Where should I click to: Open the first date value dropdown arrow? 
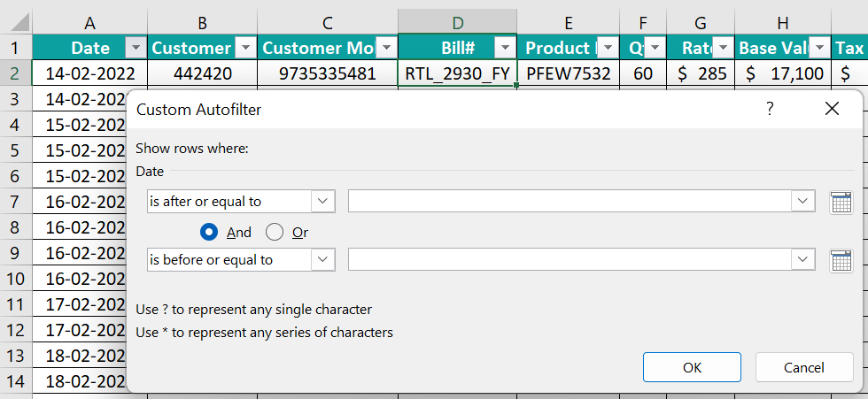[802, 202]
